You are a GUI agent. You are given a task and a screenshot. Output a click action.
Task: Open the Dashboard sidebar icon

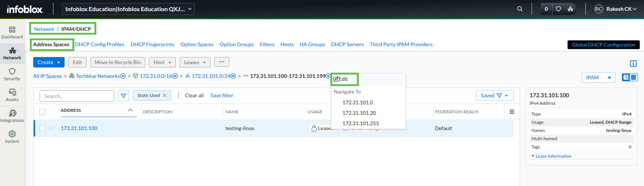coord(12,33)
